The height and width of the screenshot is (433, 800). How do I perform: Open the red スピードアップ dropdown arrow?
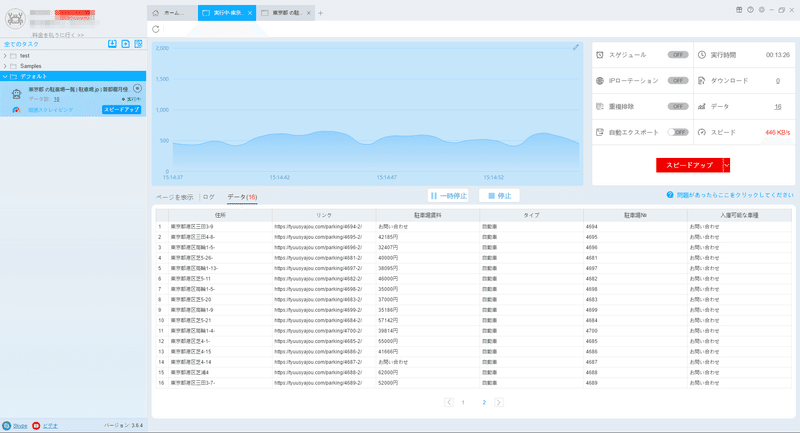tap(726, 165)
